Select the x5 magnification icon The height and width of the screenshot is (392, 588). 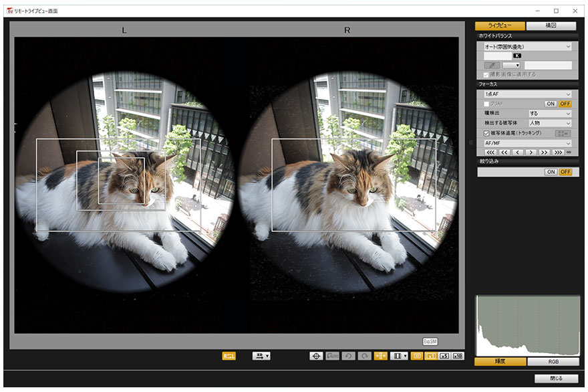[x=444, y=356]
